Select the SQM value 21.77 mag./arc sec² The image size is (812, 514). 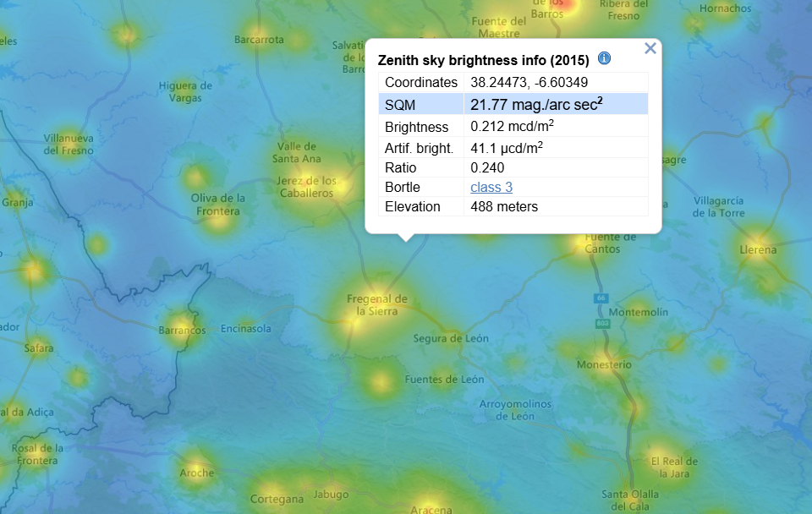tap(536, 104)
